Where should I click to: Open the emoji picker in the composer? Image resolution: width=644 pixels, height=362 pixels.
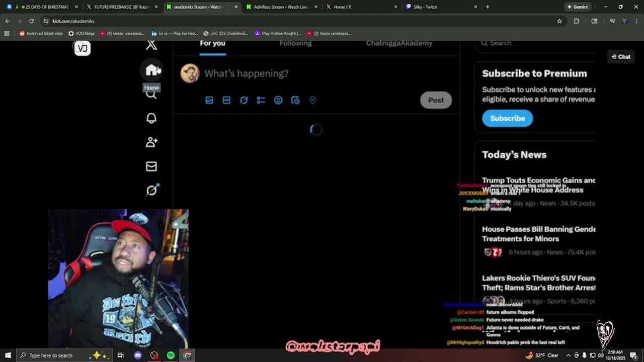point(278,100)
